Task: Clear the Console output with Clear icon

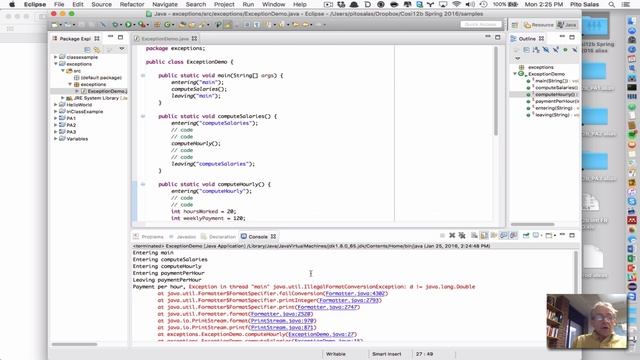Action: pos(474,236)
